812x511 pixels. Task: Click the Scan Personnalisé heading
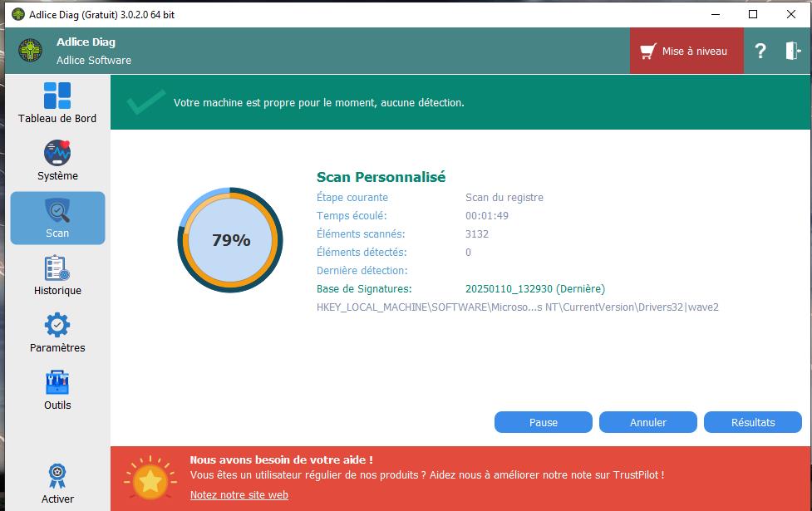[x=381, y=177]
